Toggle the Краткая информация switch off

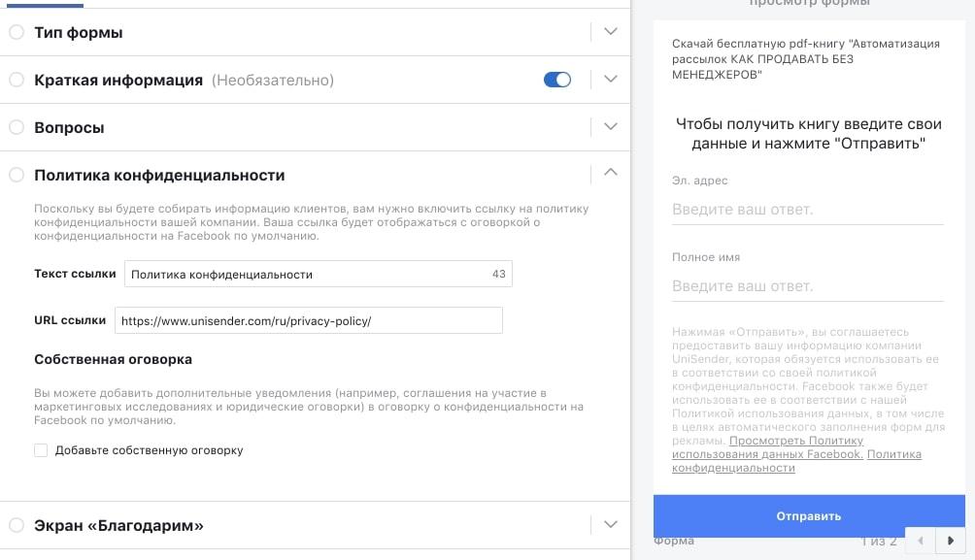(x=557, y=80)
